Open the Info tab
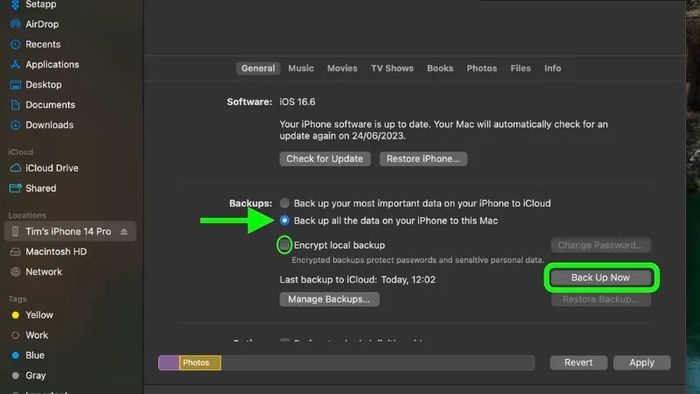The image size is (700, 394). [x=552, y=68]
